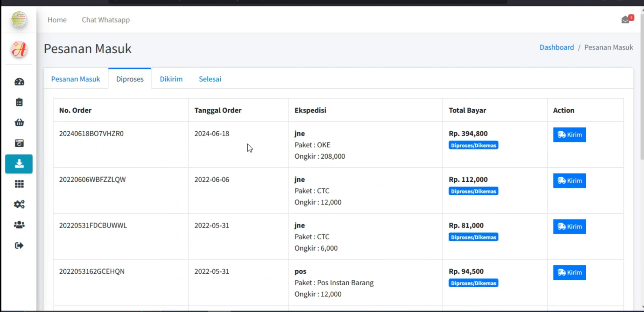Image resolution: width=644 pixels, height=312 pixels.
Task: Click Paket : Pos Instan Barang text
Action: click(x=334, y=282)
